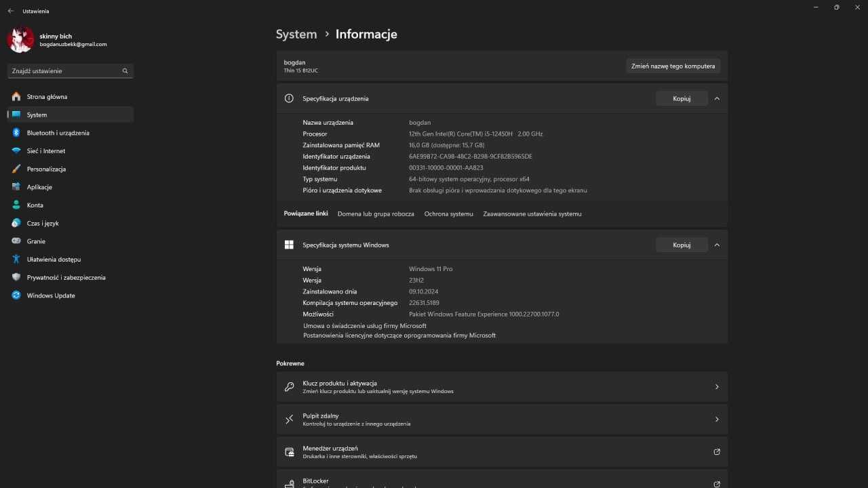Click the Windows logo beside Specyfikacja systemu Windows

(289, 245)
